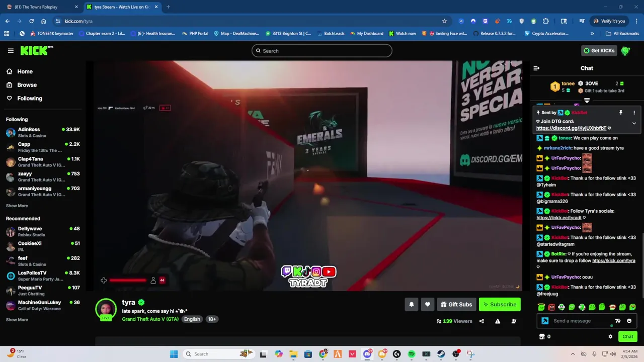Open Clap4Tana followed channel

coord(43,162)
